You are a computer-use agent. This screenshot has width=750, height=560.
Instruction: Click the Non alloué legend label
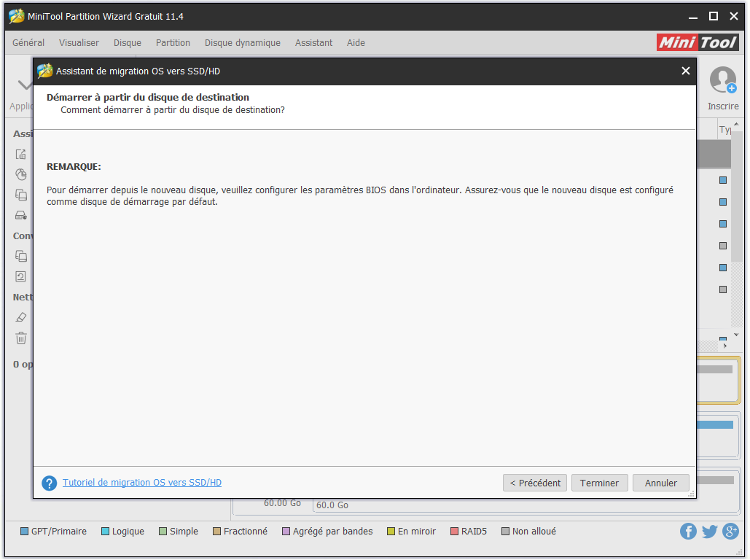534,532
